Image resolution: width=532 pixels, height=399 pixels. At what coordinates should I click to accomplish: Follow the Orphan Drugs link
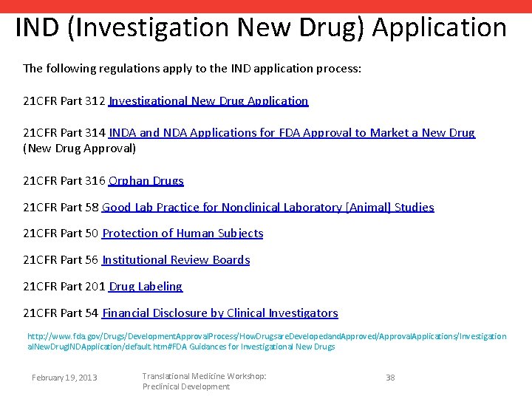coord(146,181)
